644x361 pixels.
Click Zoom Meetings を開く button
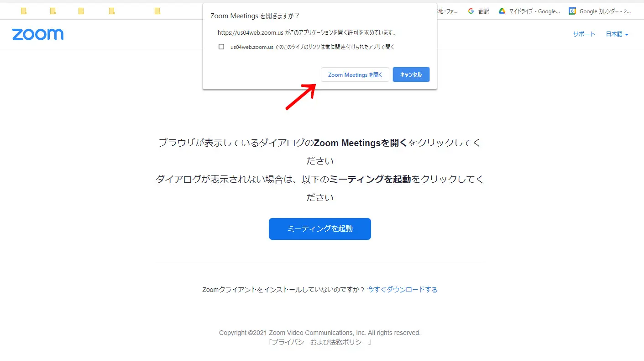pyautogui.click(x=355, y=74)
